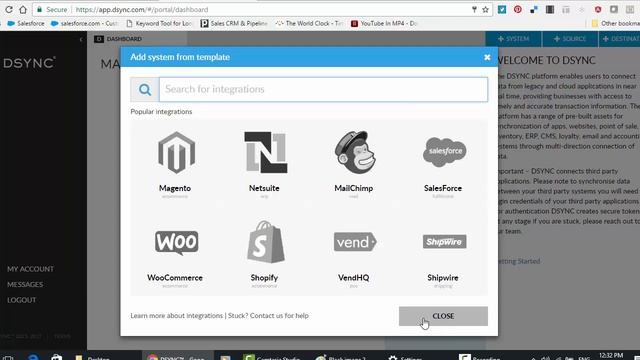Viewport: 640px width, 360px height.
Task: Switch to the DASHBOARD tab
Action: pos(118,39)
